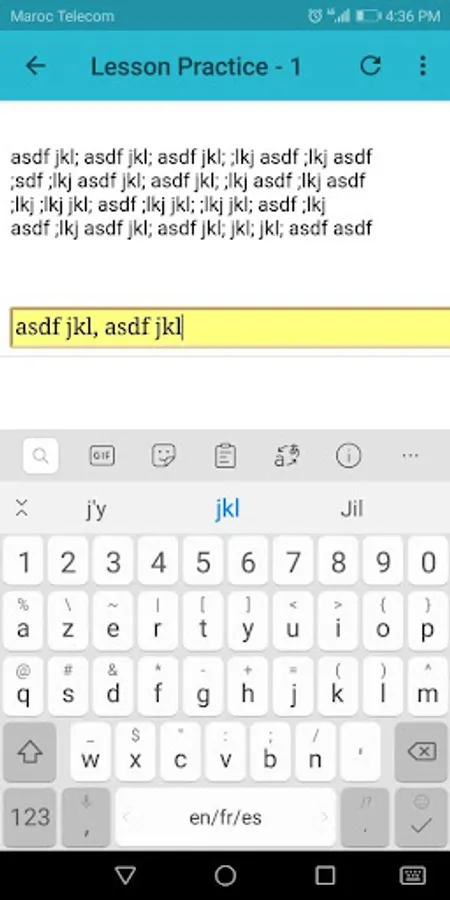Switch to 123 symbols keyboard
The image size is (450, 900).
[30, 817]
